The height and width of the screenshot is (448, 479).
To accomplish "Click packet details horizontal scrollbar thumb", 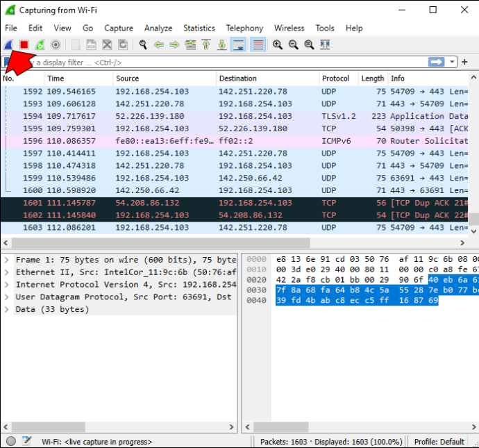I will (x=49, y=426).
